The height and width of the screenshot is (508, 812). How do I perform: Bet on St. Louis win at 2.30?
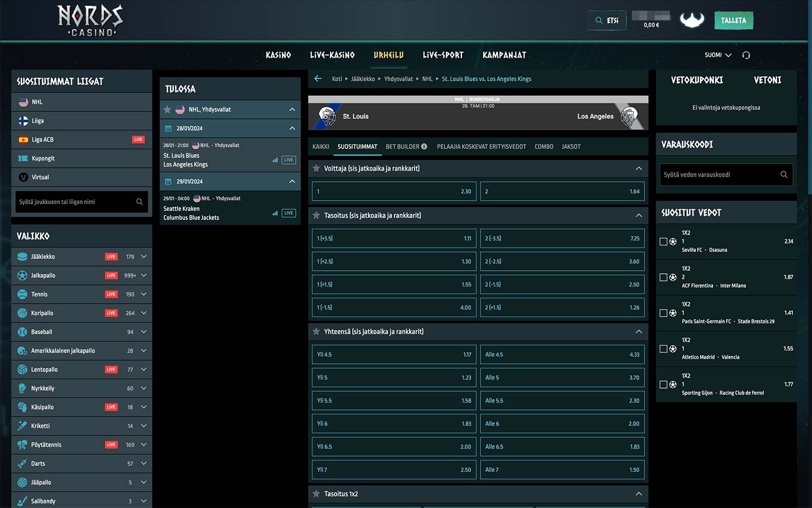pos(394,192)
